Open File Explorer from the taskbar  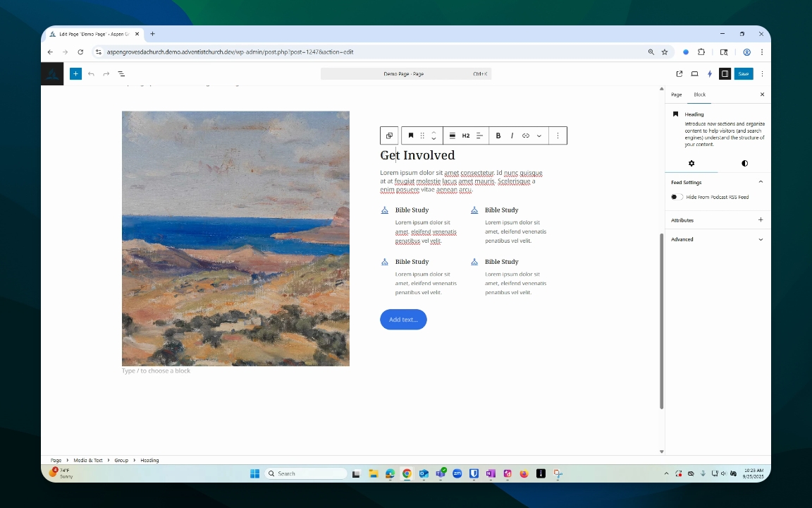coord(374,474)
